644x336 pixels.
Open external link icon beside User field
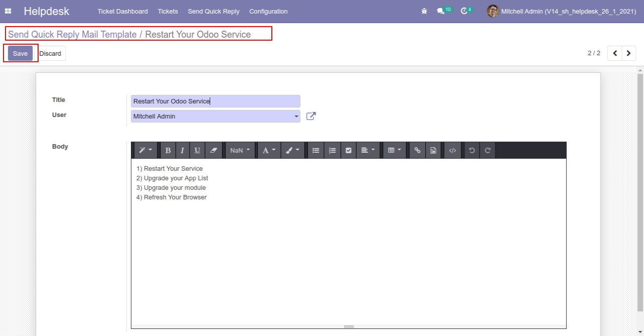[x=311, y=116]
